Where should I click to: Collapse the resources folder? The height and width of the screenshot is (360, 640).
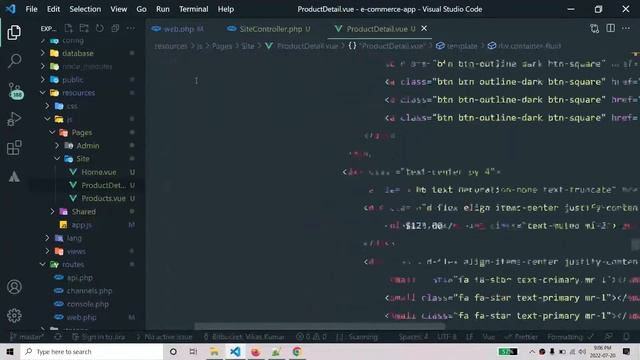click(x=78, y=93)
